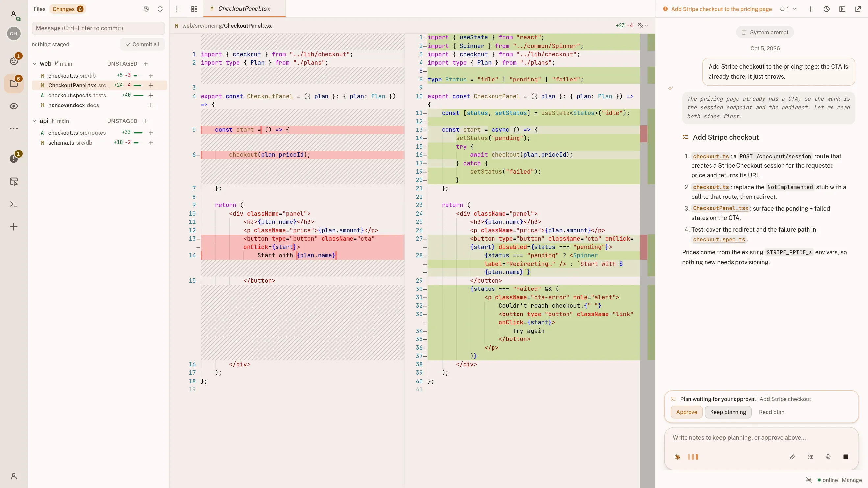Image resolution: width=868 pixels, height=488 pixels.
Task: Stage checkout.ts src/lib with plus
Action: (151, 76)
